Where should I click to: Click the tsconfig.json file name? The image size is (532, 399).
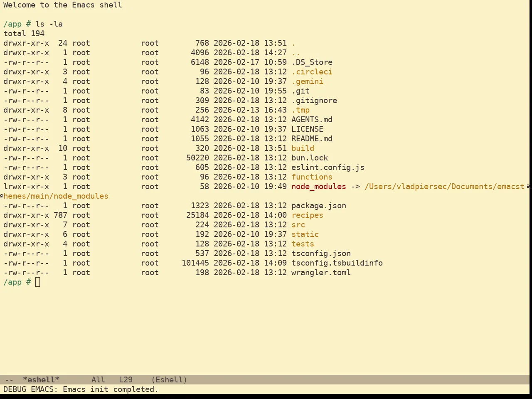pyautogui.click(x=321, y=254)
